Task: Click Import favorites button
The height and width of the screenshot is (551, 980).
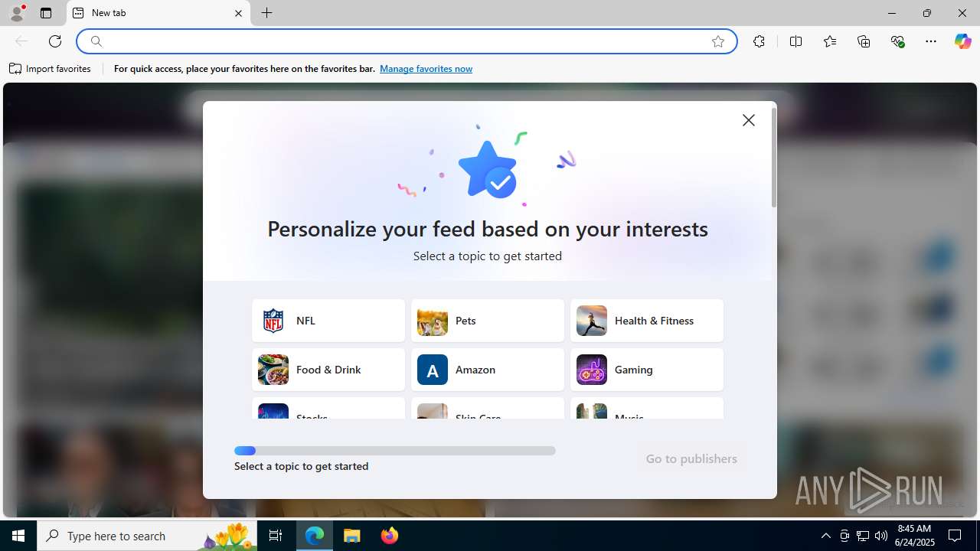Action: 50,69
